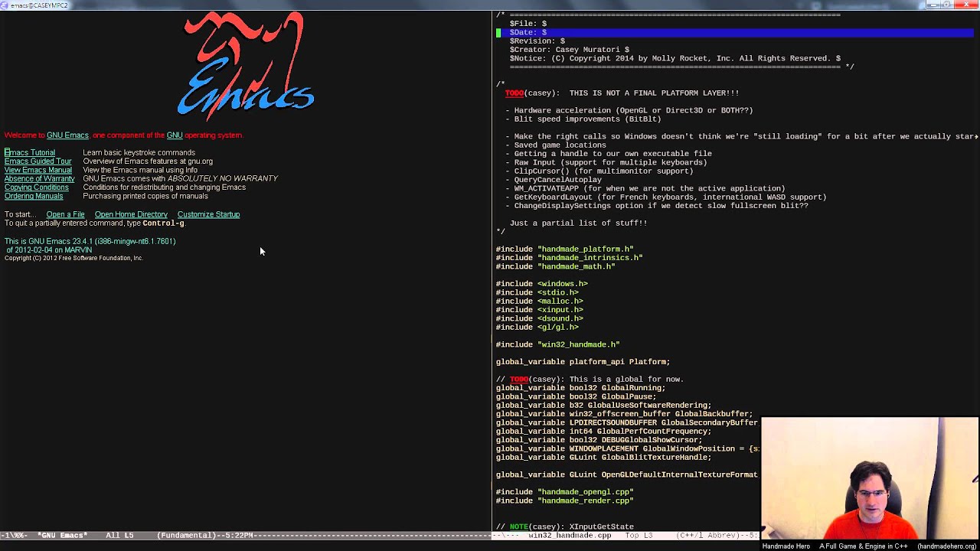Click the platform_api Platform declaration
The width and height of the screenshot is (980, 551).
coord(583,362)
